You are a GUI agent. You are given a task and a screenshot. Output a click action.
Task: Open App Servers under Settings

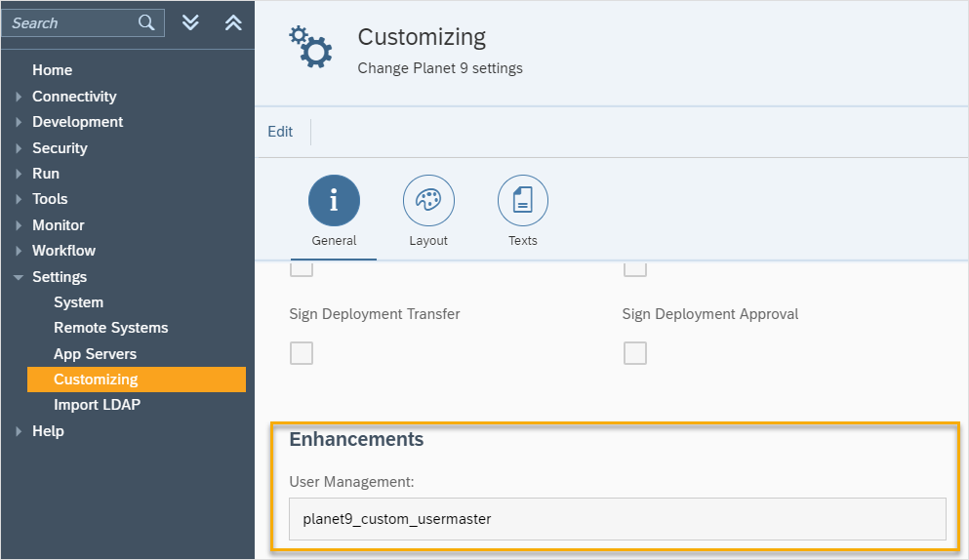[x=95, y=354]
